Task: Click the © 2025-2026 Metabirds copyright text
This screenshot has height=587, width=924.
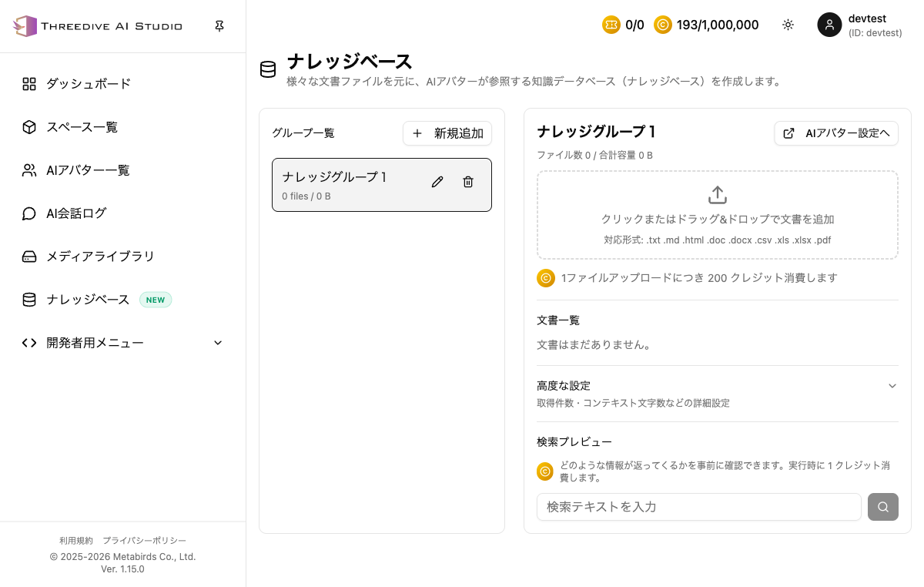Action: pyautogui.click(x=123, y=557)
